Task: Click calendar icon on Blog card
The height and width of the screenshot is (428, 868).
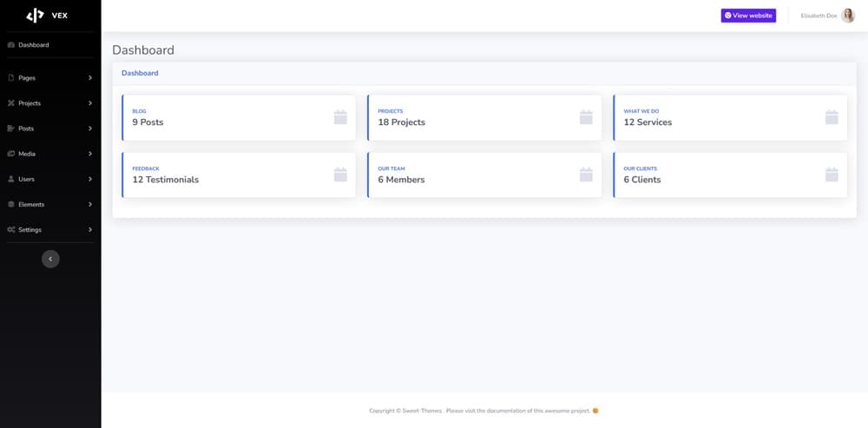Action: (340, 117)
